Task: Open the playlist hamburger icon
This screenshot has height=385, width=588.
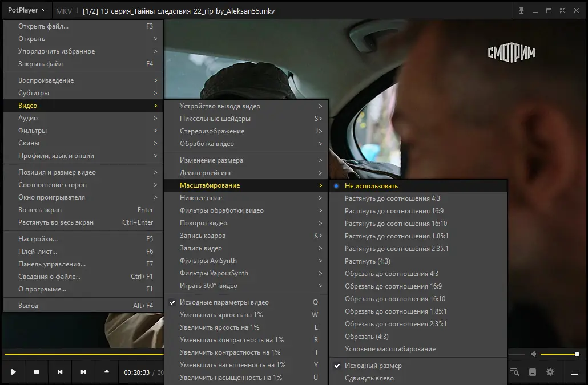Action: click(x=575, y=372)
